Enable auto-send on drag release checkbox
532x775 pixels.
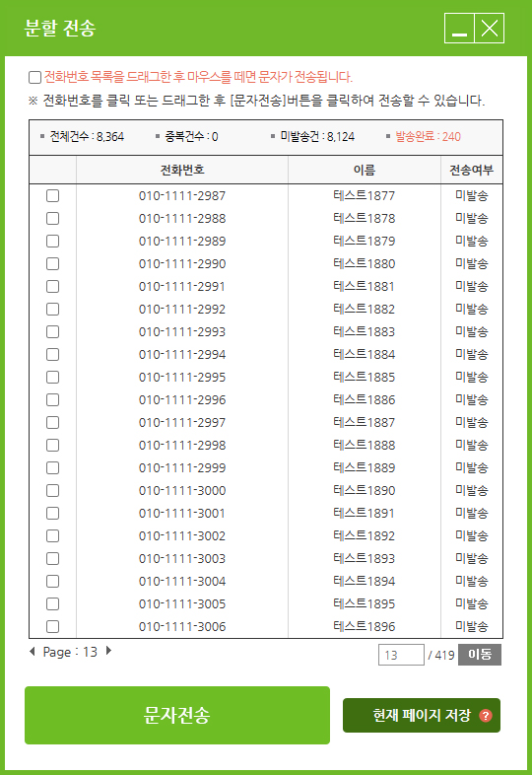tap(34, 77)
